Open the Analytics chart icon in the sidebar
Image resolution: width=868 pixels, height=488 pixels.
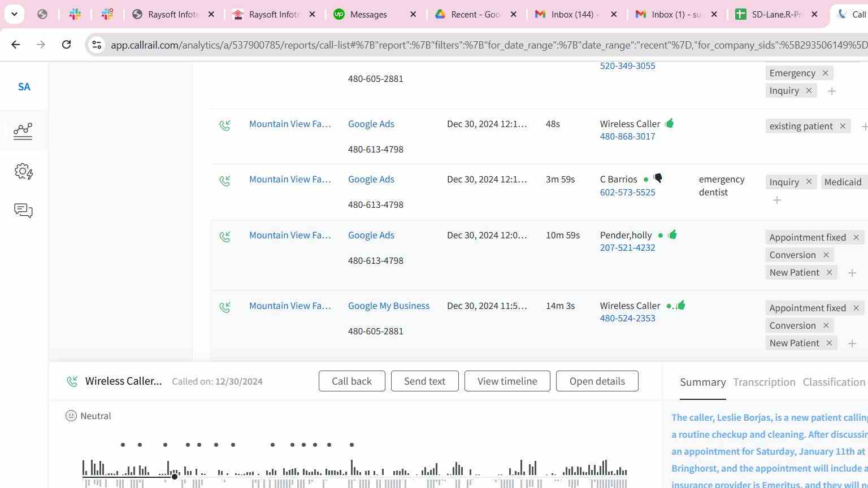point(23,131)
